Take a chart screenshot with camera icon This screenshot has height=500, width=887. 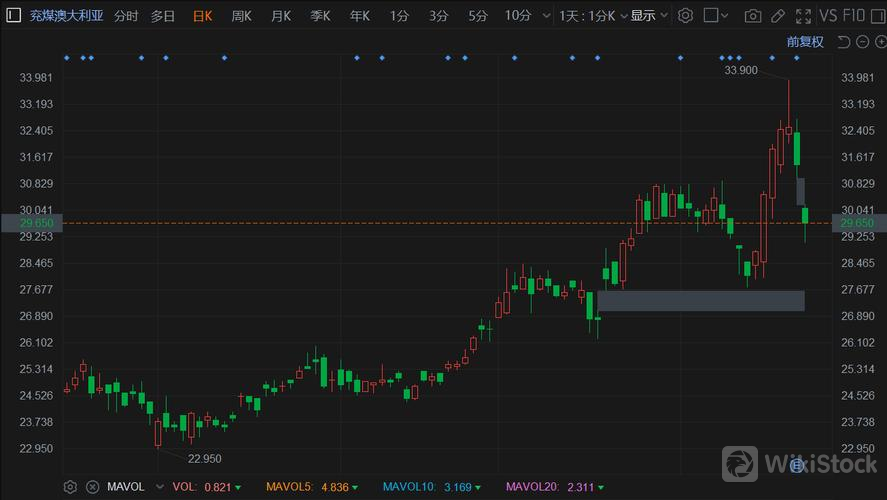[x=752, y=16]
